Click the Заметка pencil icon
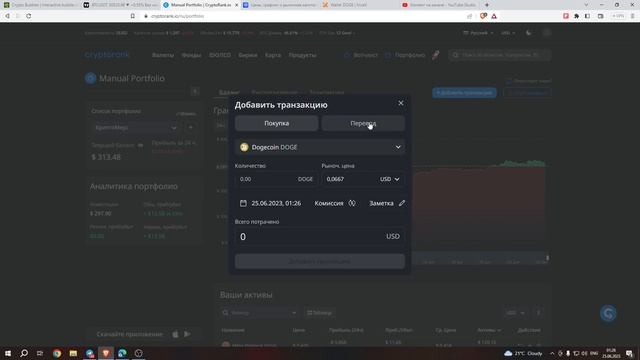 (402, 203)
